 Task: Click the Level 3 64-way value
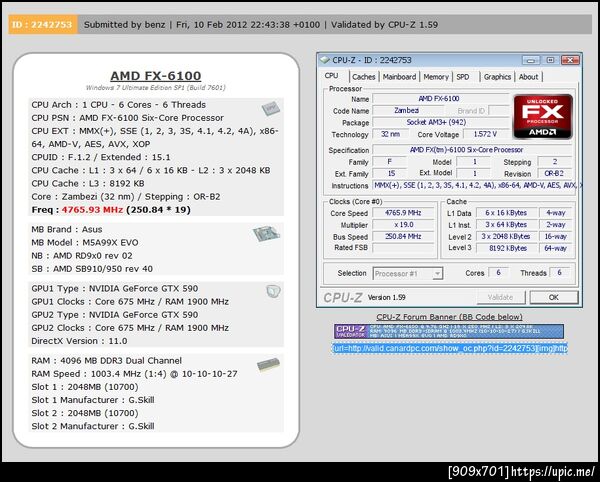click(x=555, y=248)
